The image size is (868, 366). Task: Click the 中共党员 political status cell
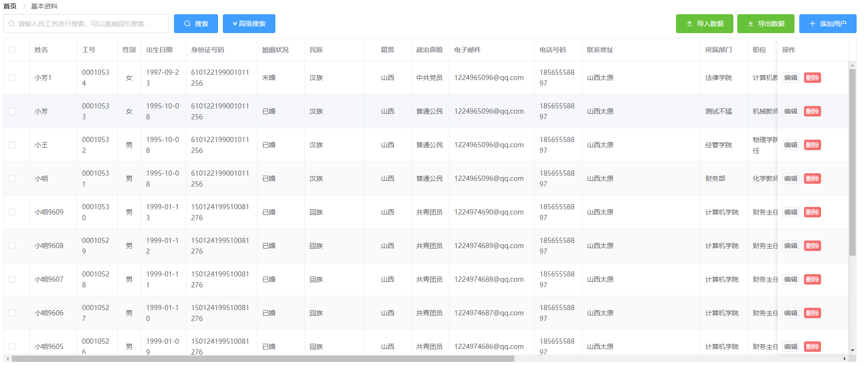[429, 78]
